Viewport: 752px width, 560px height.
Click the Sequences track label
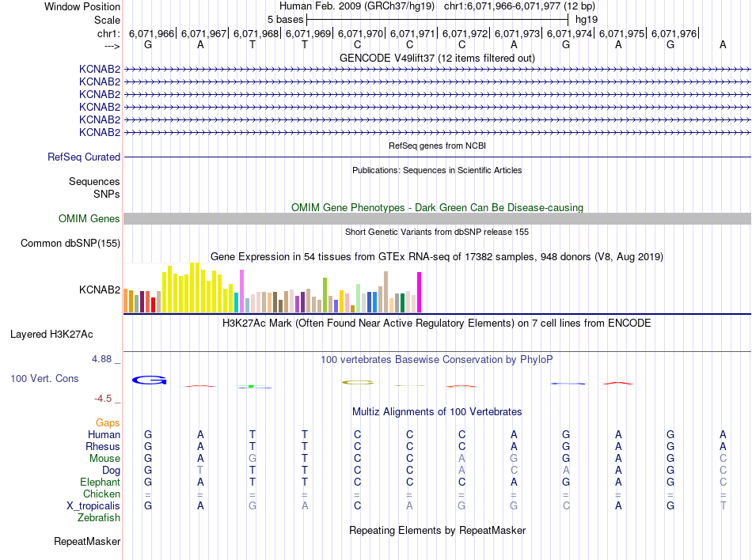pos(94,182)
